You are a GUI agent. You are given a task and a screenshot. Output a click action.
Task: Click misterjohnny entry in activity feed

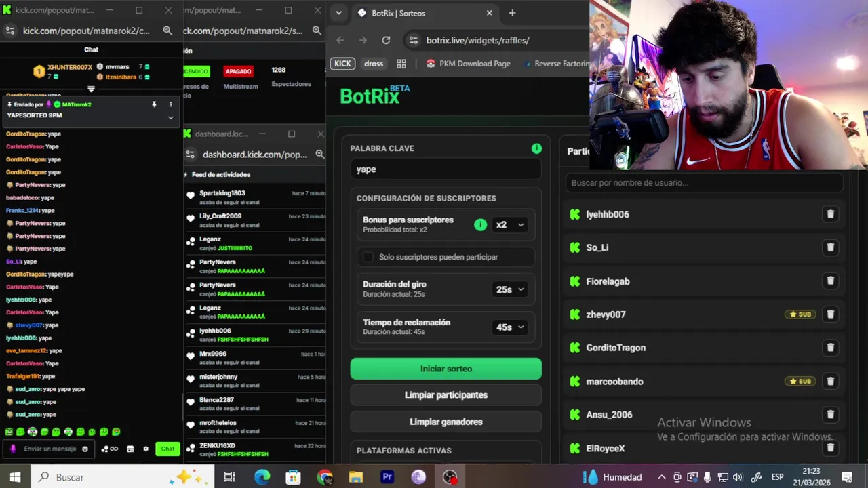point(255,381)
